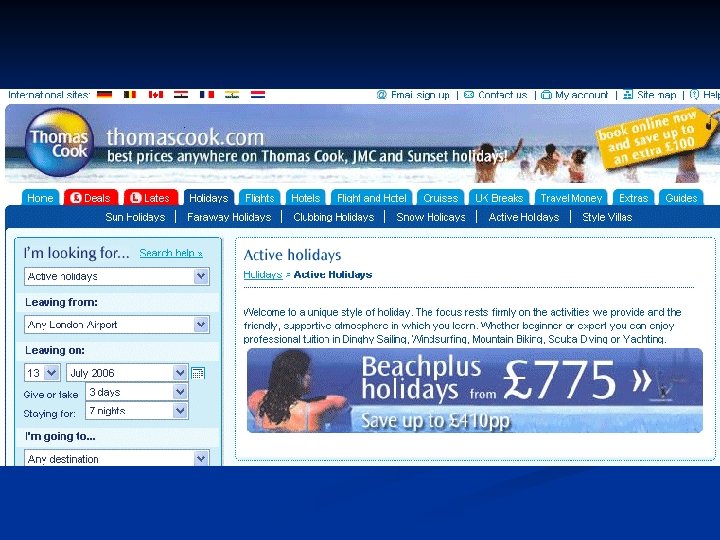720x540 pixels.
Task: Click the Netherlands flag icon
Action: point(258,95)
